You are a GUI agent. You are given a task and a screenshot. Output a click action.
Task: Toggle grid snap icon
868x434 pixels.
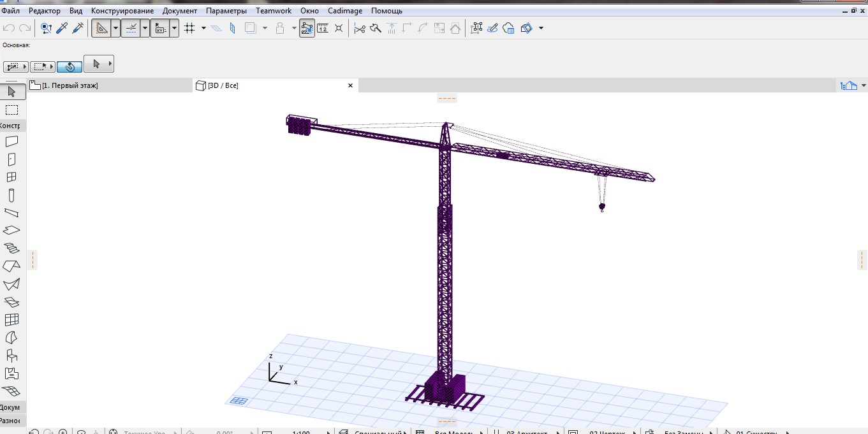189,28
